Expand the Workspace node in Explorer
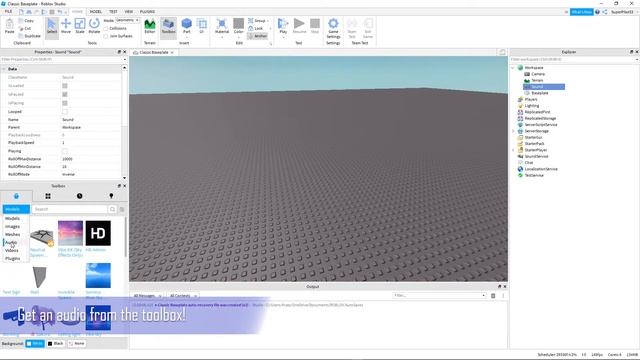 [x=513, y=68]
